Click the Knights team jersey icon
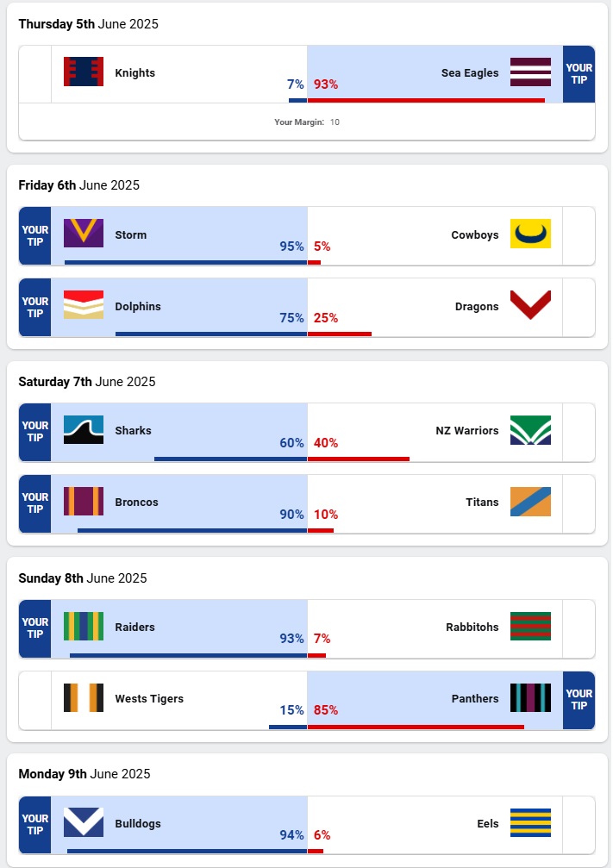 click(x=84, y=72)
